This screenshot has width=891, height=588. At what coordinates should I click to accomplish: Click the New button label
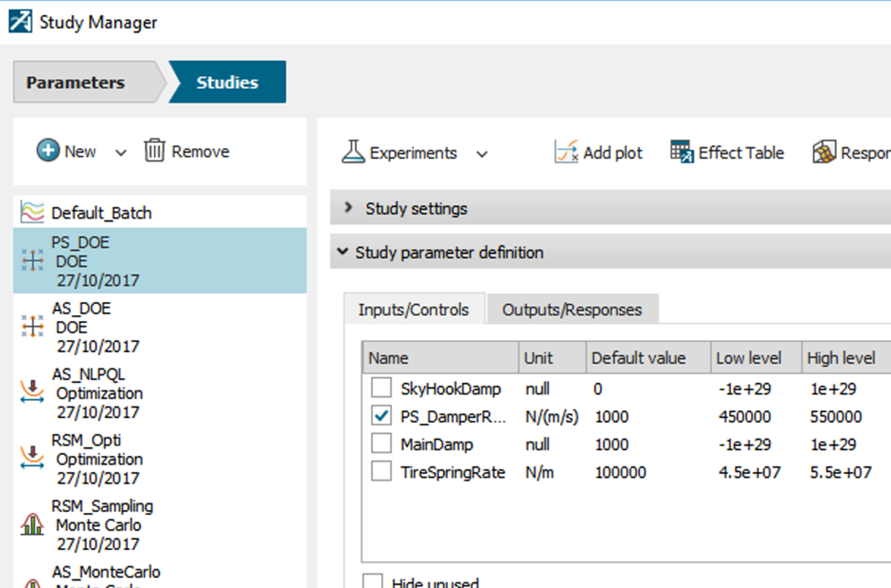tap(80, 151)
